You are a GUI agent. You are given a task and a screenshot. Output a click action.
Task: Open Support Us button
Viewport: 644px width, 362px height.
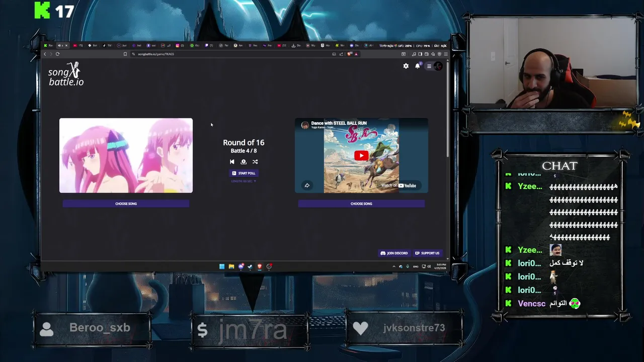(427, 253)
